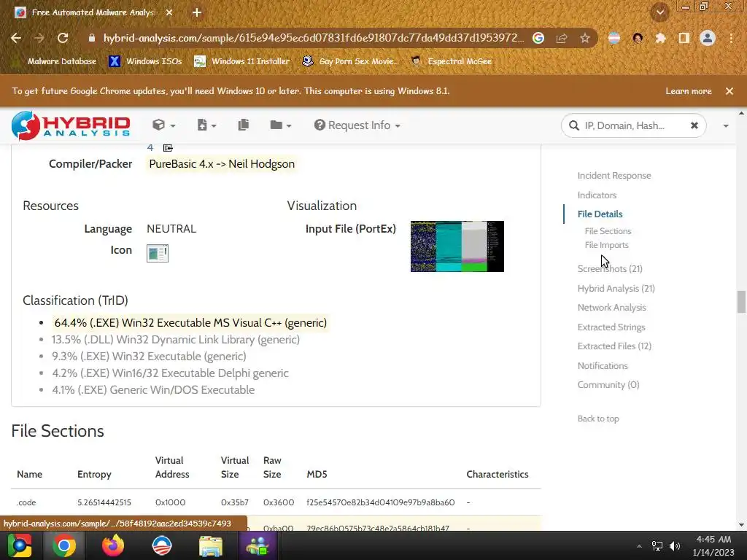Focus the IP, Domain, Hash search field

tap(634, 125)
